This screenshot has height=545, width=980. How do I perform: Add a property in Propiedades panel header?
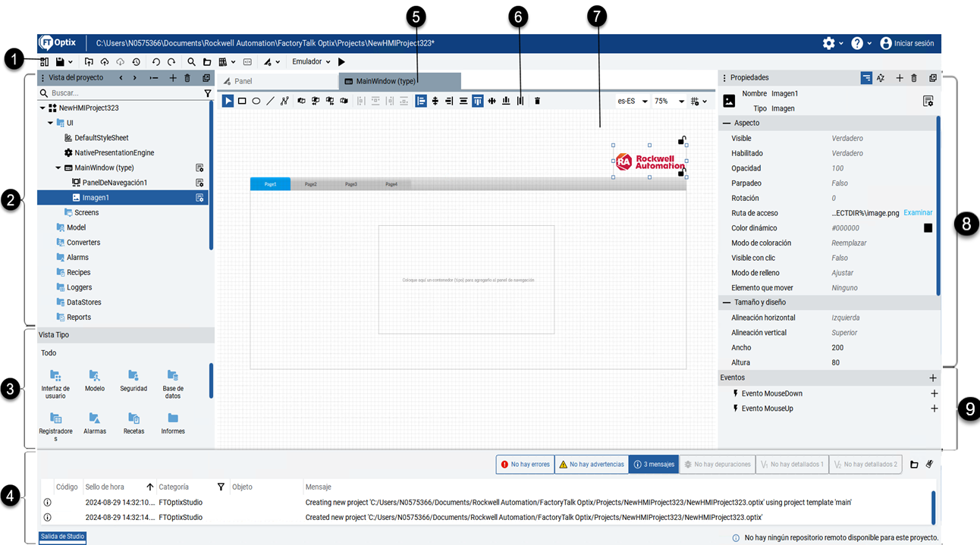[900, 77]
